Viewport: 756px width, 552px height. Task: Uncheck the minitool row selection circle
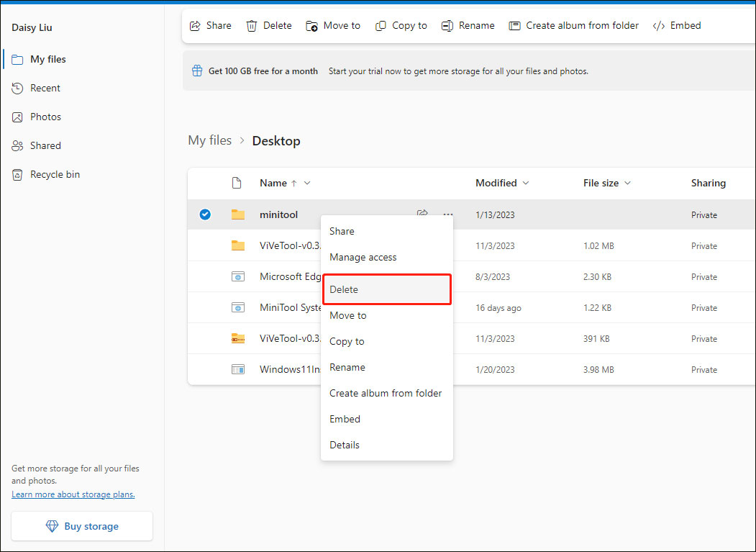[205, 214]
